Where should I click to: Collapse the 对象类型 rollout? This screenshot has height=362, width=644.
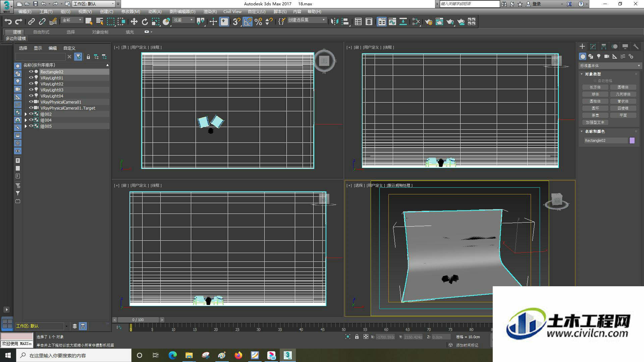point(592,74)
